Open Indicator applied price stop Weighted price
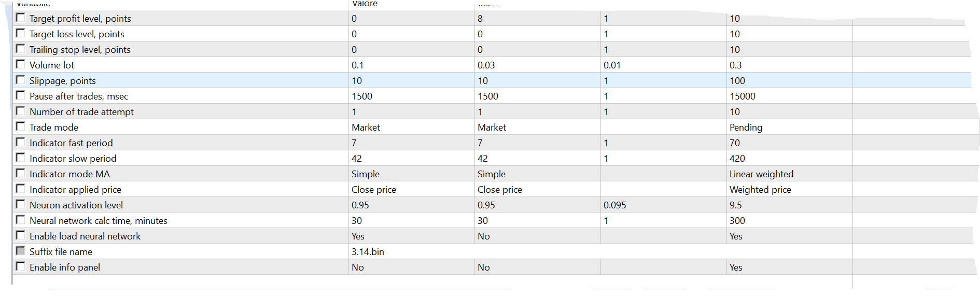Screen dimensions: 980x297 pyautogui.click(x=760, y=190)
